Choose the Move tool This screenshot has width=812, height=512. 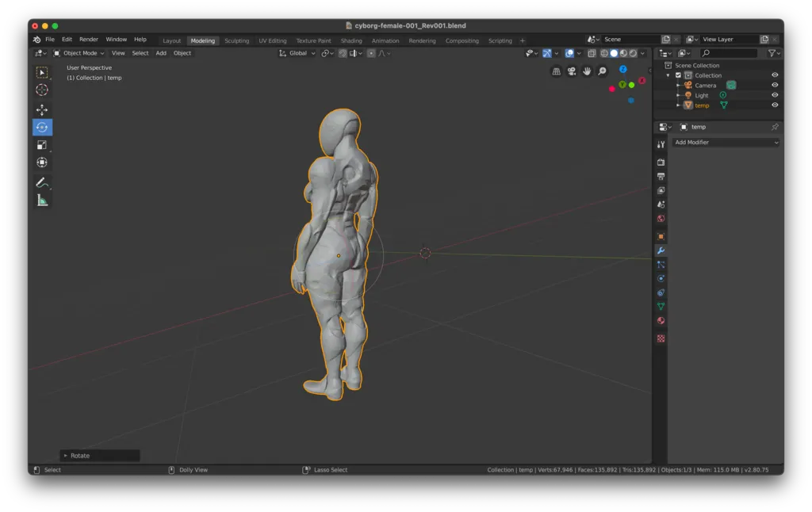pos(42,109)
